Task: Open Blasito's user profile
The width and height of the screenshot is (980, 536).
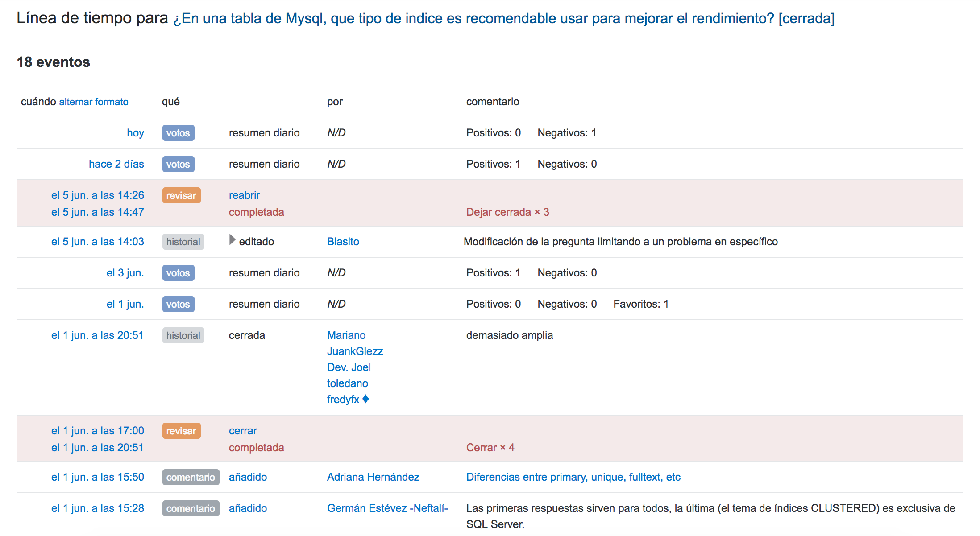Action: (343, 242)
